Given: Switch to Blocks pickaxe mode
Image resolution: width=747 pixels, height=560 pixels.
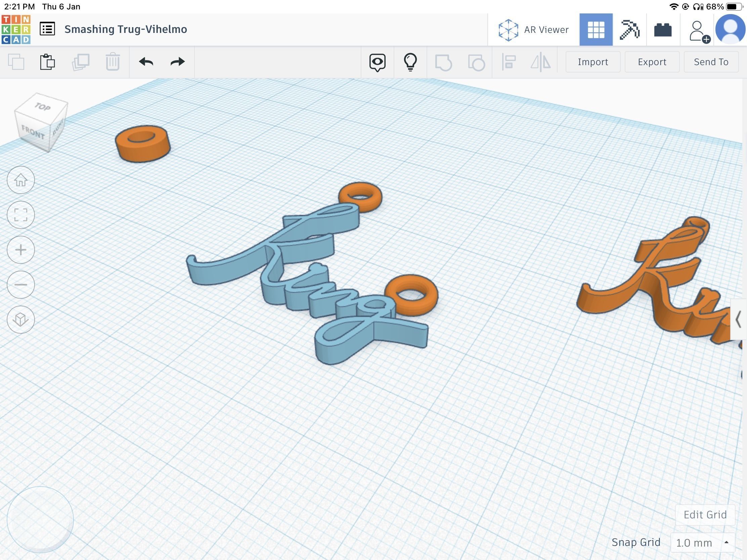Looking at the screenshot, I should [629, 30].
